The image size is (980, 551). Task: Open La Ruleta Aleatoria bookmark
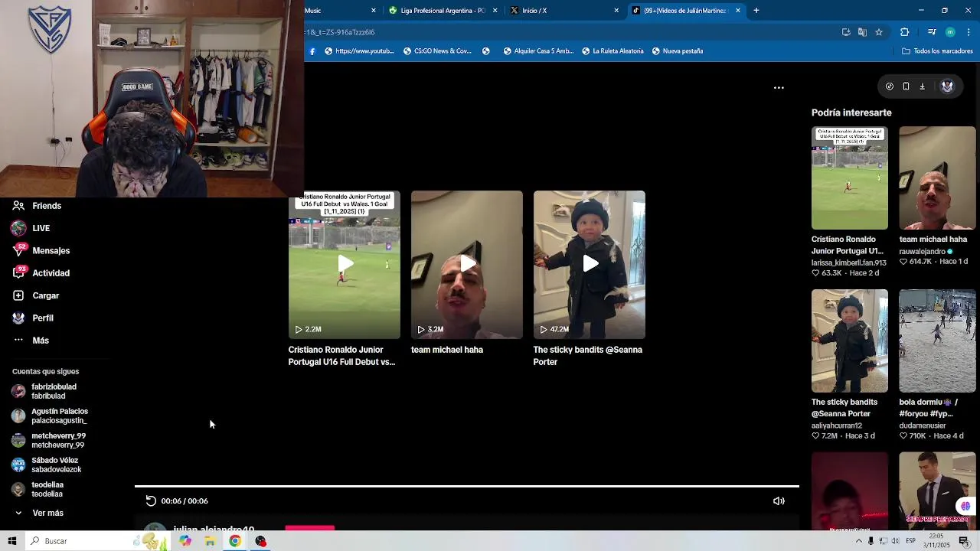click(612, 51)
